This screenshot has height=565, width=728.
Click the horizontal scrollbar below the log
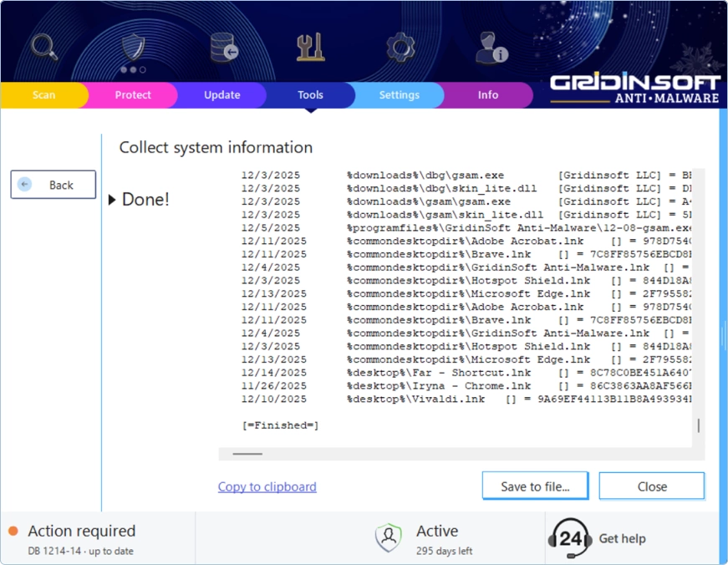click(x=247, y=454)
